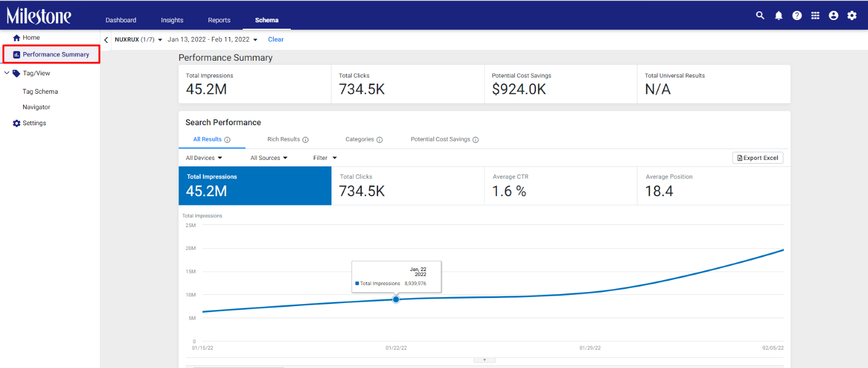Open the user account icon

834,16
